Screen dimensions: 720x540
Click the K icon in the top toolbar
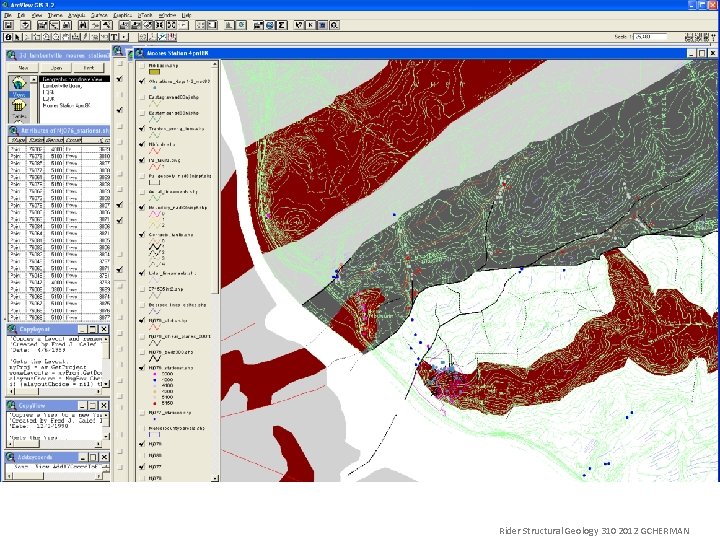(x=310, y=25)
